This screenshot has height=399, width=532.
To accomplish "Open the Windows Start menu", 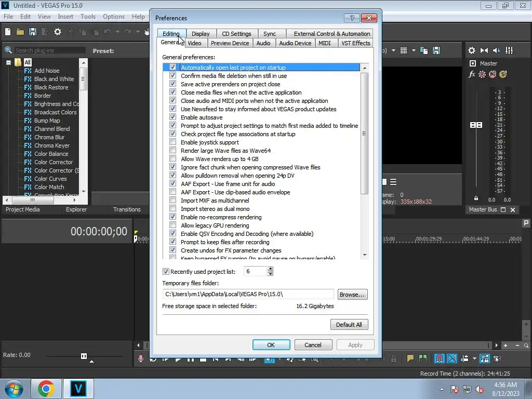I will click(x=14, y=389).
